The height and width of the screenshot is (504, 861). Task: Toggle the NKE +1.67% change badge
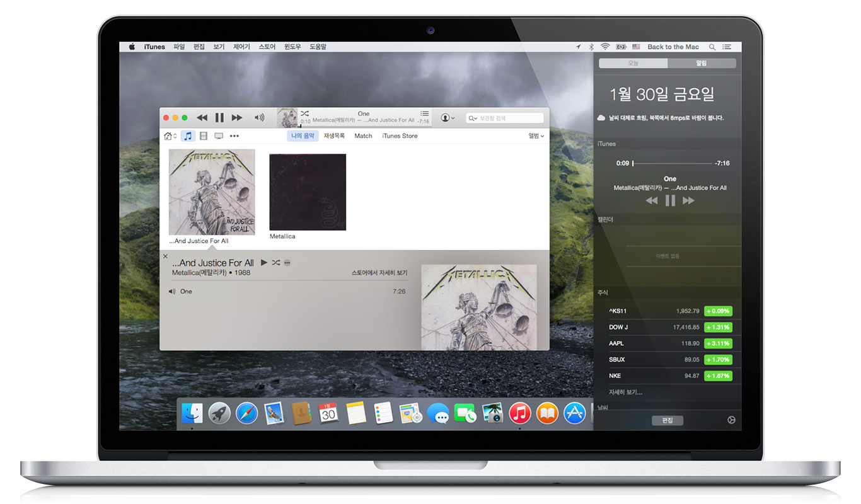pyautogui.click(x=718, y=376)
